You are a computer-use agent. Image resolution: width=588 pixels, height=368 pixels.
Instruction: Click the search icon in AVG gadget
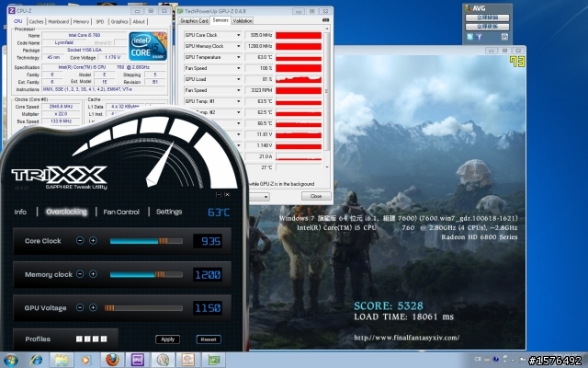504,37
